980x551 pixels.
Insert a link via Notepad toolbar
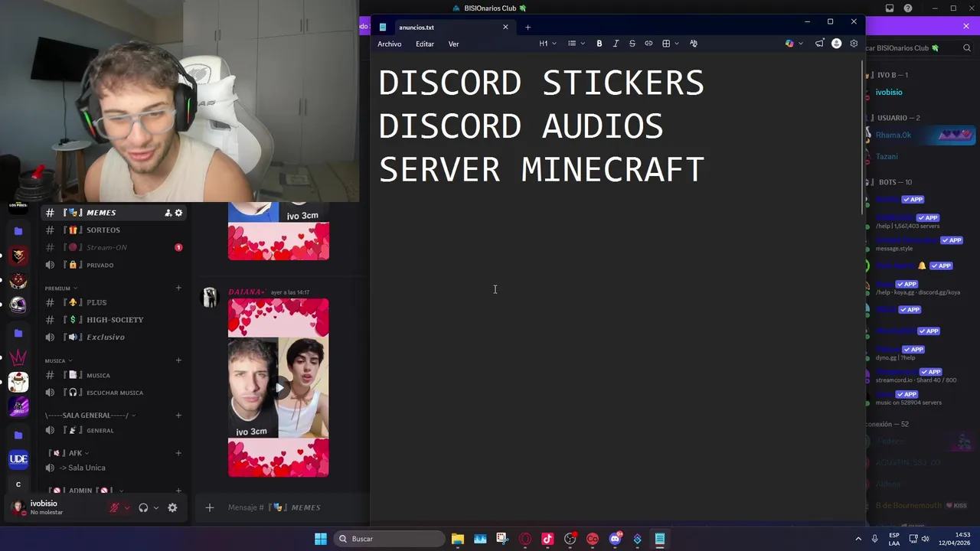(x=648, y=44)
